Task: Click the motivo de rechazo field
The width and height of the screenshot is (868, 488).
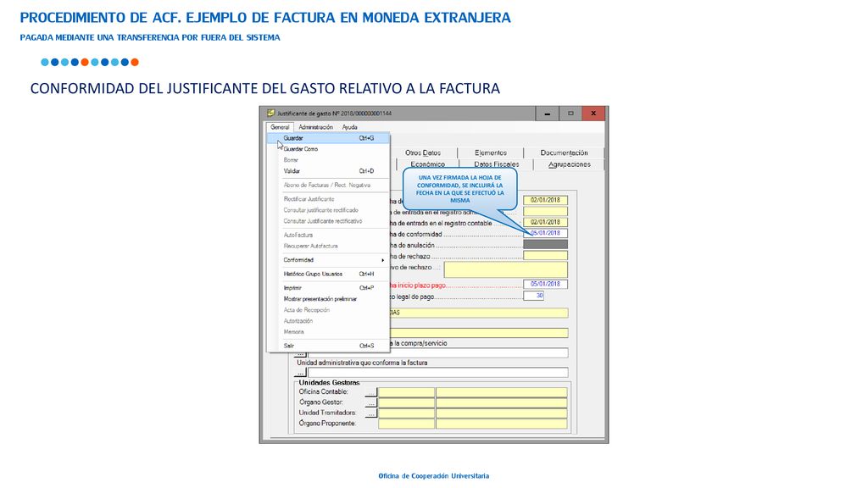Action: point(506,269)
